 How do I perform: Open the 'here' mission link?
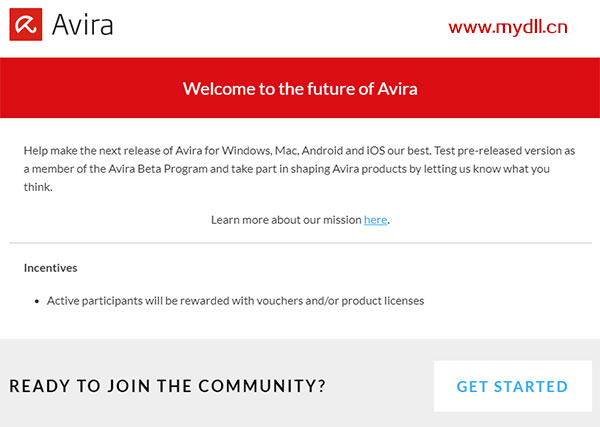pyautogui.click(x=375, y=220)
